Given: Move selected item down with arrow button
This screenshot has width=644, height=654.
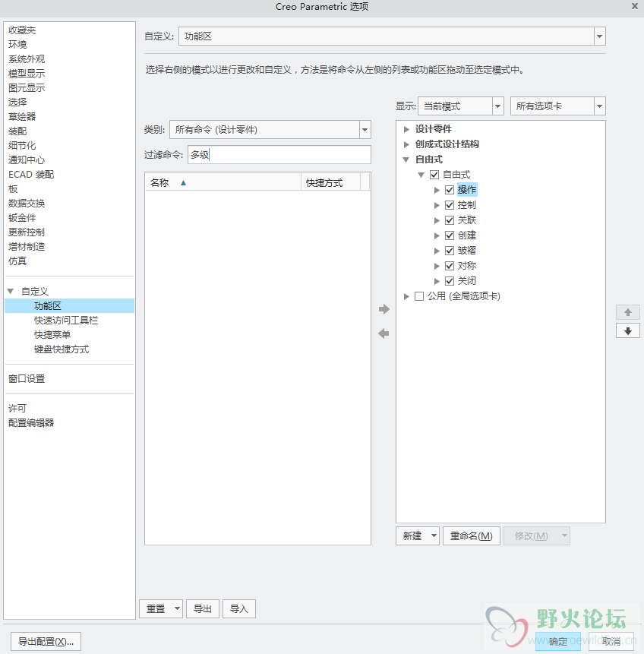Looking at the screenshot, I should coord(628,331).
